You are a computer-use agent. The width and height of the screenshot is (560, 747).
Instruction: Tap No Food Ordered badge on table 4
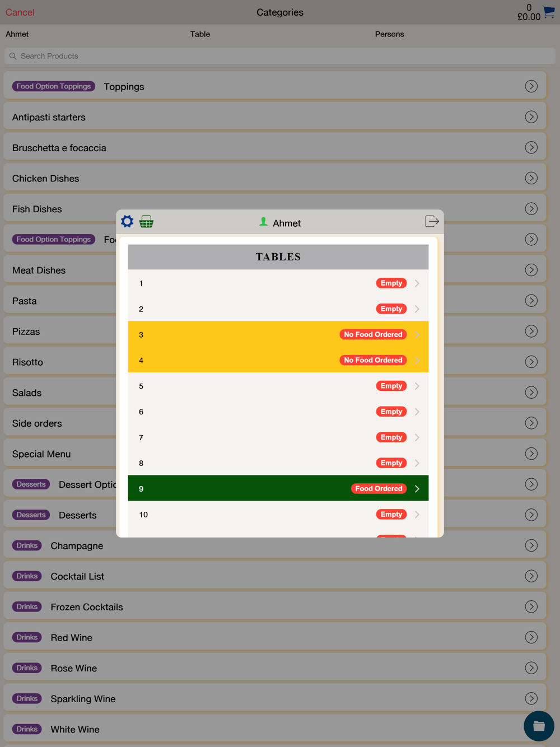pyautogui.click(x=373, y=360)
